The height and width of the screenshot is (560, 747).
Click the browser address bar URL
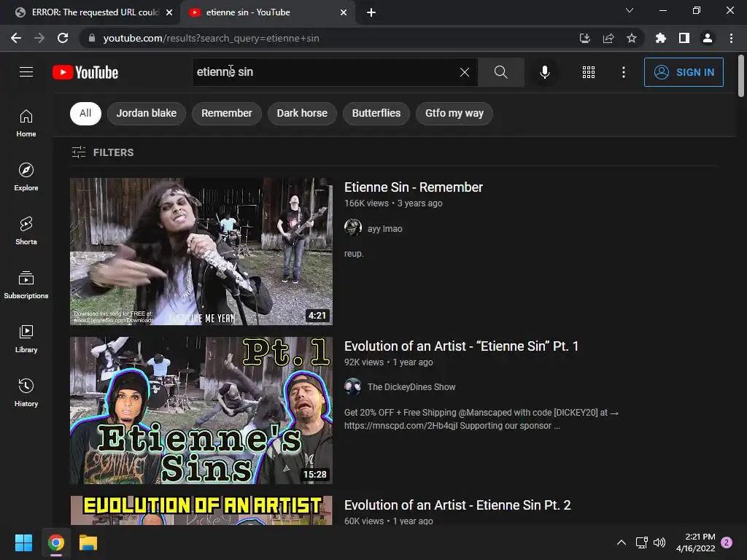pos(211,38)
